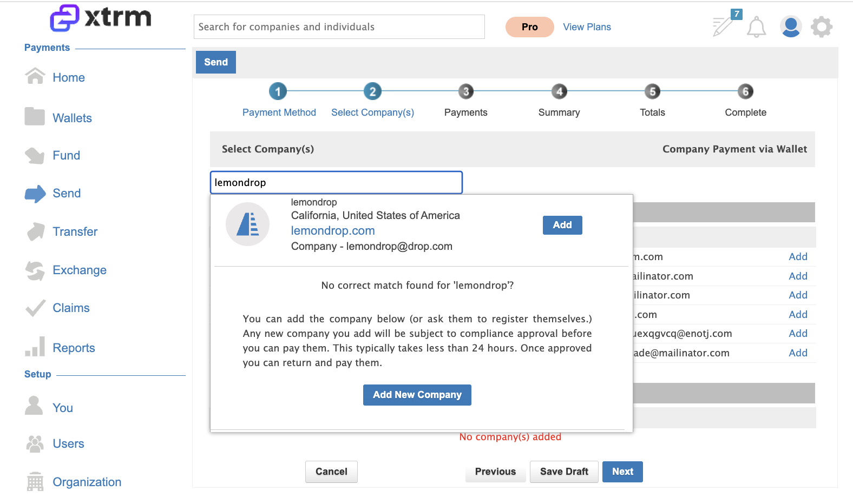Click the Pro plan badge

[530, 27]
